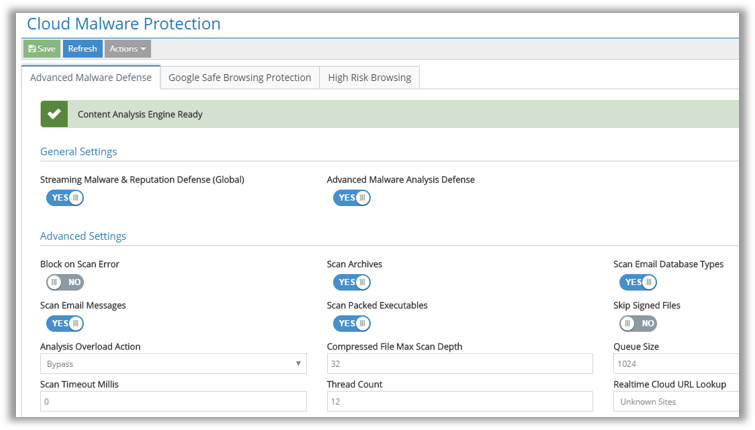Select the Advanced Malware Defense tab
The image size is (755, 430).
(x=90, y=77)
